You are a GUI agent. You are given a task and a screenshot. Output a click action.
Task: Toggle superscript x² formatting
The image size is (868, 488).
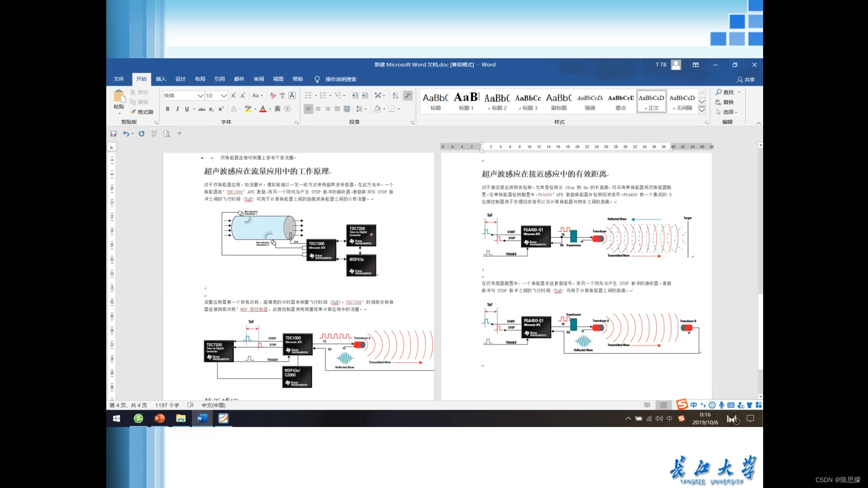221,109
